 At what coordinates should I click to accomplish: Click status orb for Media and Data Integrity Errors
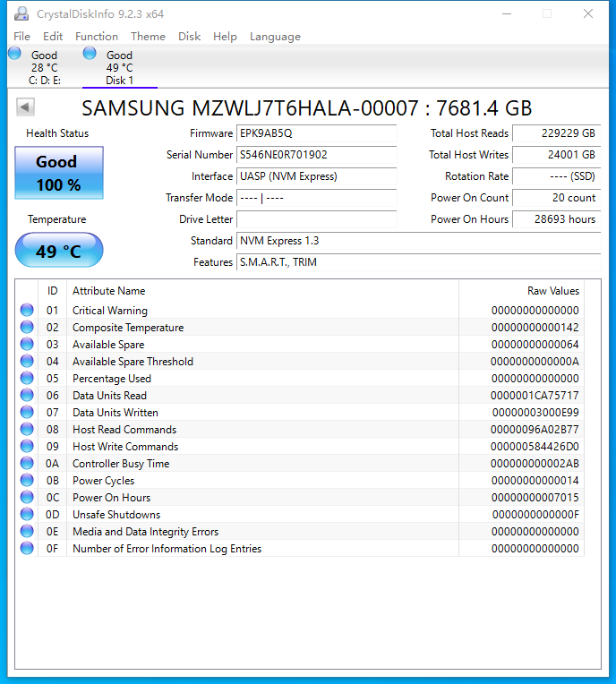click(27, 531)
